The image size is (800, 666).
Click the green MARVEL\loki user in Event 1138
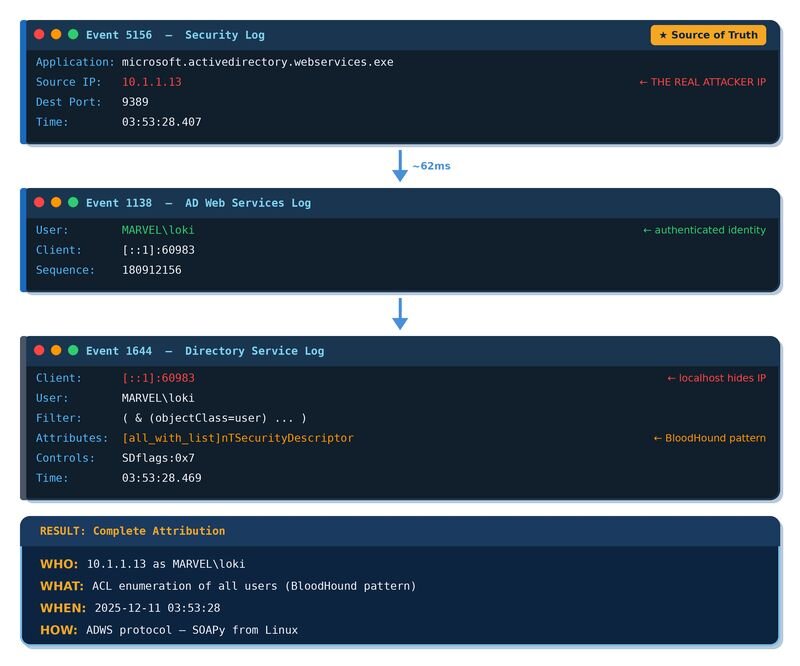(158, 230)
